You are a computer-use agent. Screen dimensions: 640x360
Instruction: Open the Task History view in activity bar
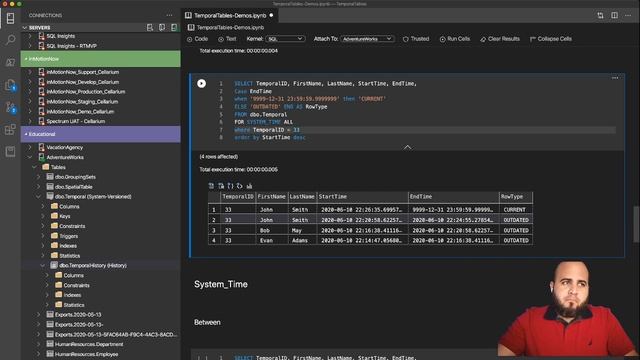(10, 62)
